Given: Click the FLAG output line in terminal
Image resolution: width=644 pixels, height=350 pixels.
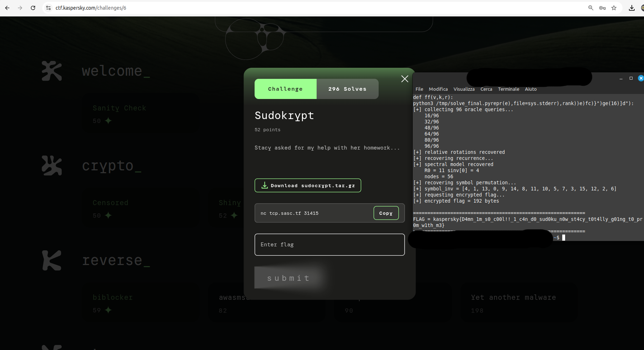Looking at the screenshot, I should [528, 222].
